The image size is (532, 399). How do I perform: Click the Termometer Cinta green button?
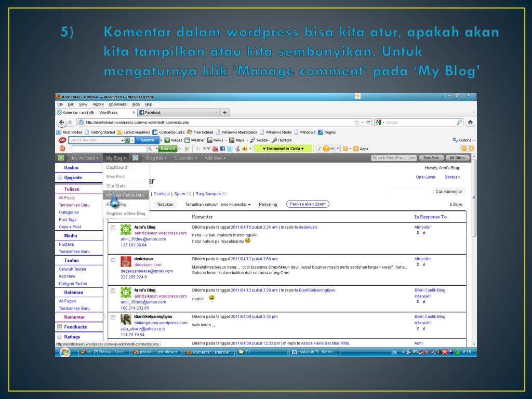click(x=283, y=149)
